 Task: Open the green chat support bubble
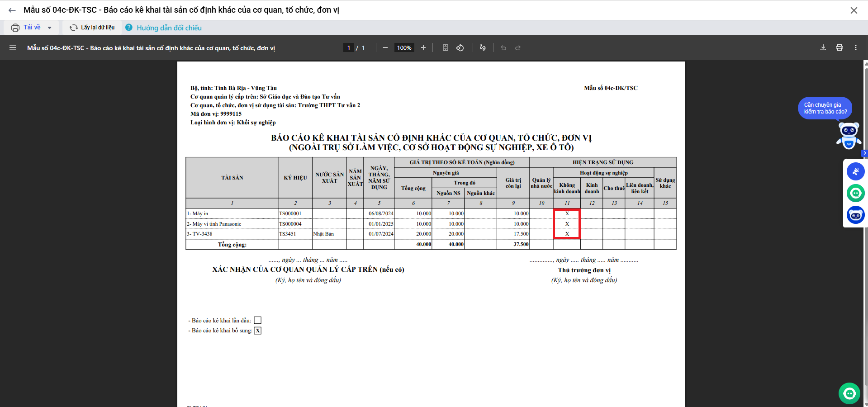pyautogui.click(x=849, y=393)
